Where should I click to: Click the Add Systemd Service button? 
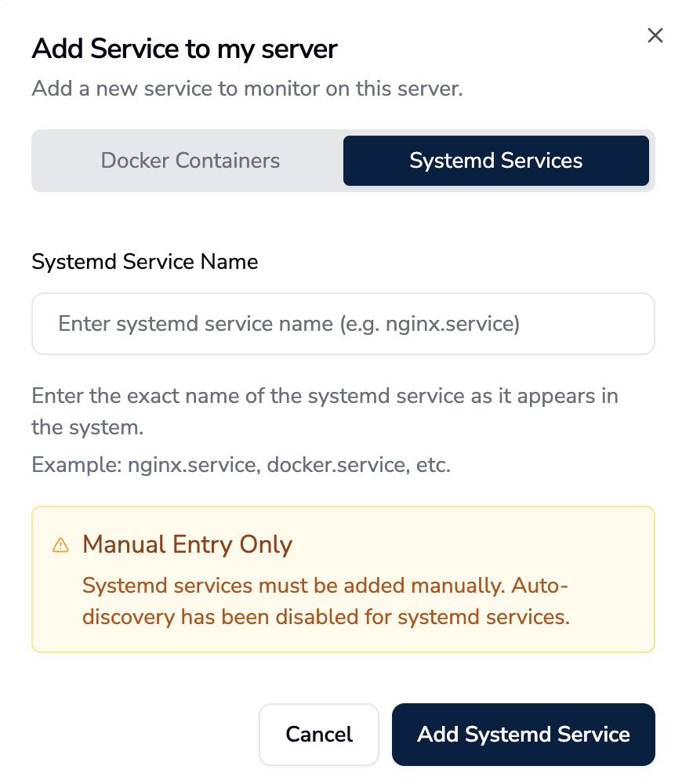tap(523, 735)
